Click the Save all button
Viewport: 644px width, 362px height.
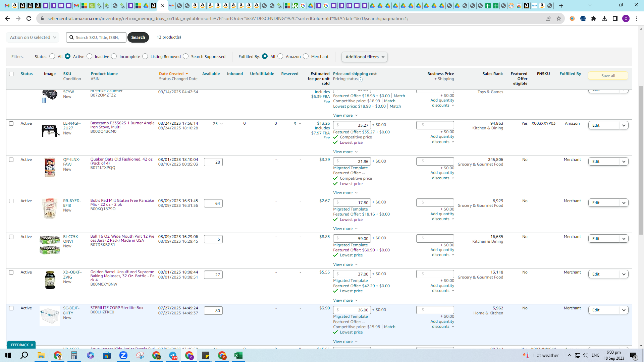tap(608, 76)
